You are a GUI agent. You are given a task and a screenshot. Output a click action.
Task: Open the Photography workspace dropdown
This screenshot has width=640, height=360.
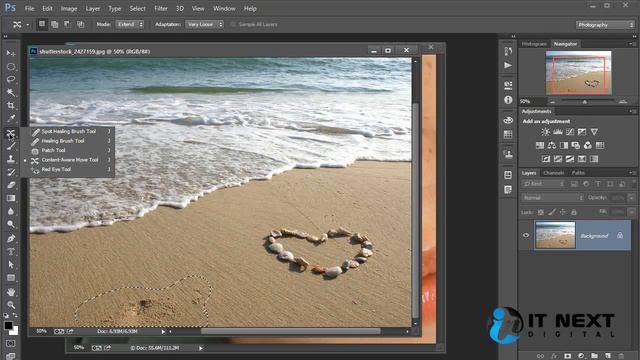605,25
